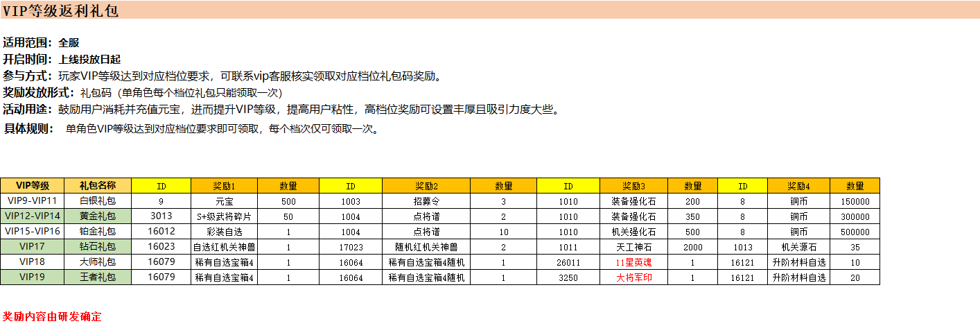This screenshot has height=335, width=980.
Task: Select the S+级武将碎片 reward cell
Action: click(224, 216)
